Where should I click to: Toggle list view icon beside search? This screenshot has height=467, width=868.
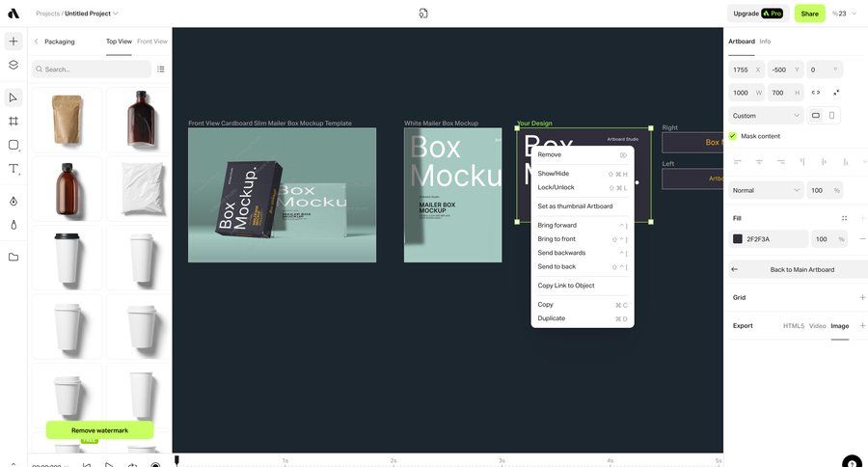click(x=160, y=69)
